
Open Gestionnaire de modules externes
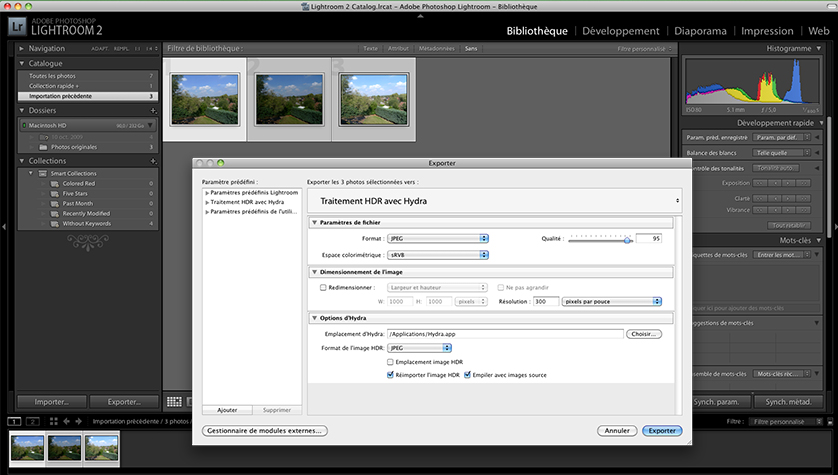pos(265,431)
